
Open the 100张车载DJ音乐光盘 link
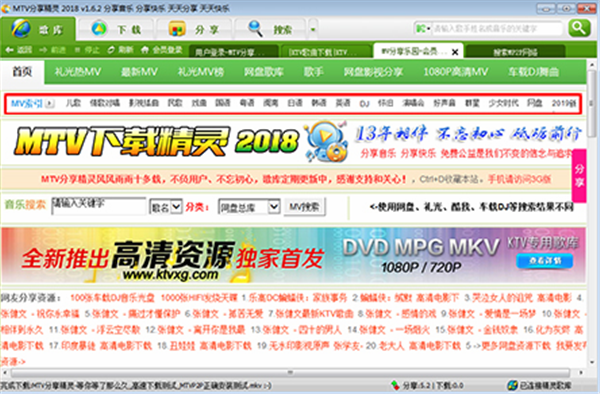112,298
